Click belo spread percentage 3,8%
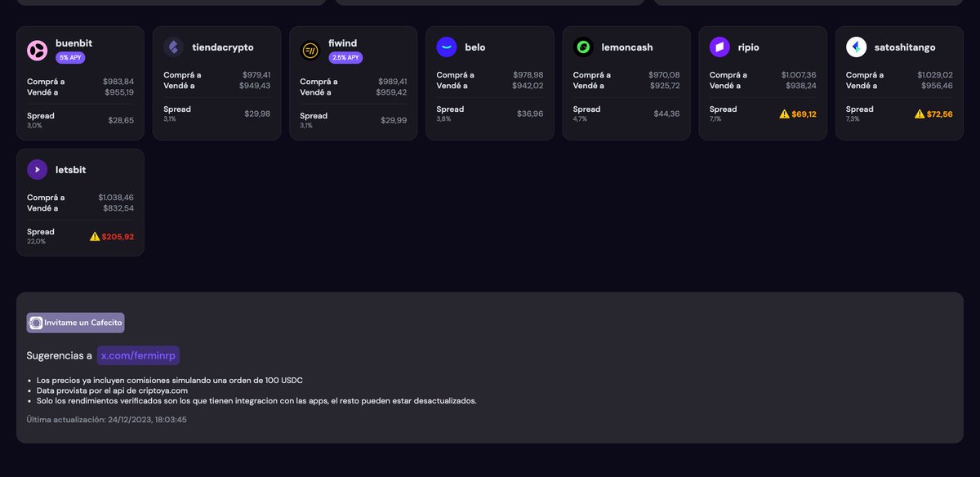Image resolution: width=980 pixels, height=477 pixels. pos(443,119)
